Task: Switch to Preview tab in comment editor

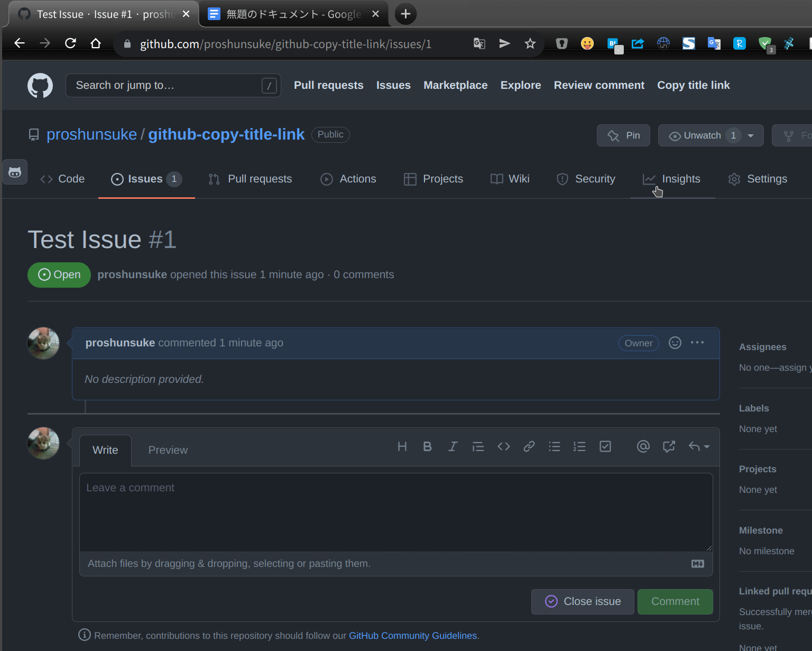Action: [168, 450]
